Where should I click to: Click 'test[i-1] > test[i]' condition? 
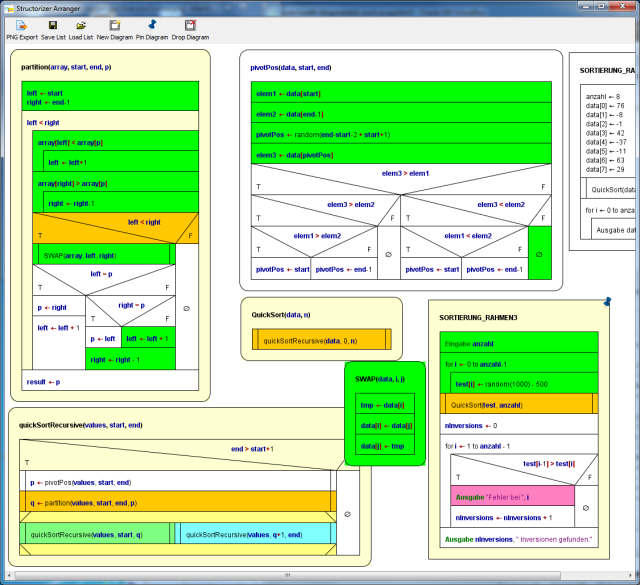[524, 470]
